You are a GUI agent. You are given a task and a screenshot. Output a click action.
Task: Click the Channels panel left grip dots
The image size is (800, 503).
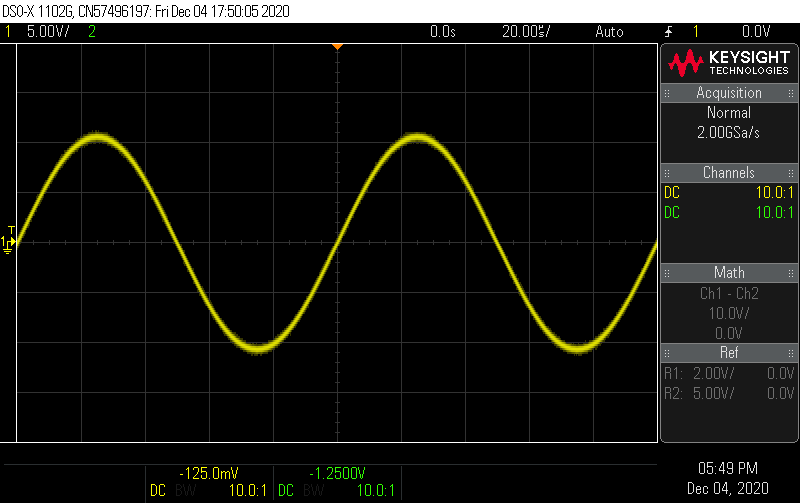(667, 173)
